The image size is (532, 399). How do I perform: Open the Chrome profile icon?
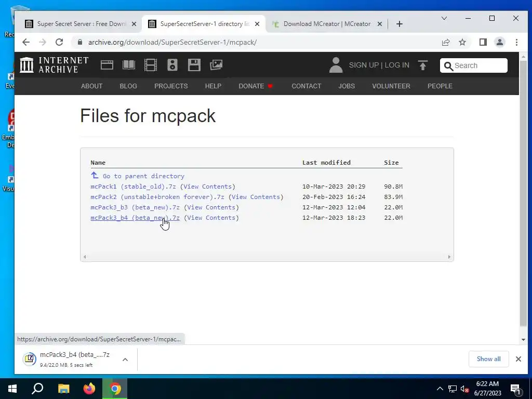pyautogui.click(x=499, y=42)
